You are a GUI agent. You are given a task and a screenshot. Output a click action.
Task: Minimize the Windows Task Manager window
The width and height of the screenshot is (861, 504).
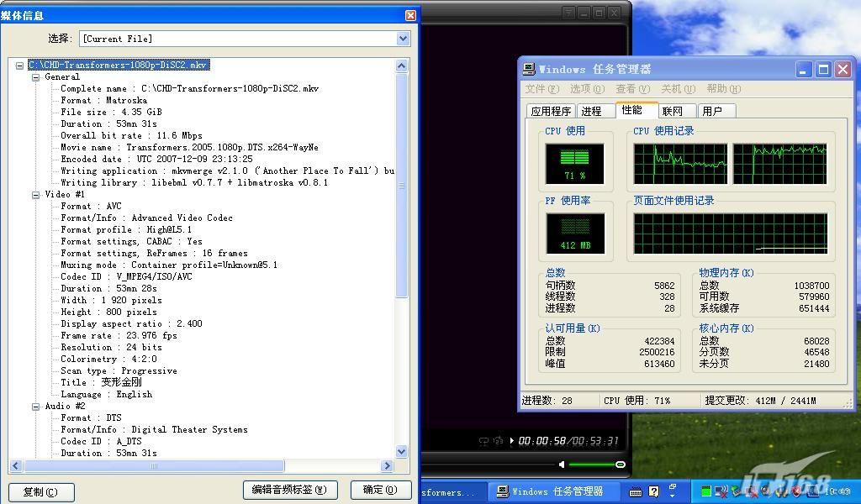point(804,70)
